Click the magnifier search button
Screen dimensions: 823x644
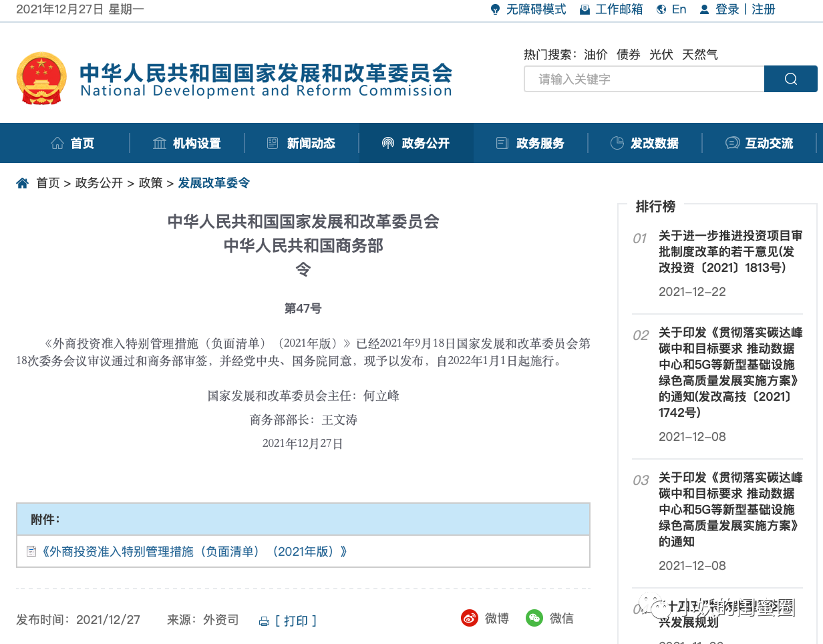tap(790, 79)
